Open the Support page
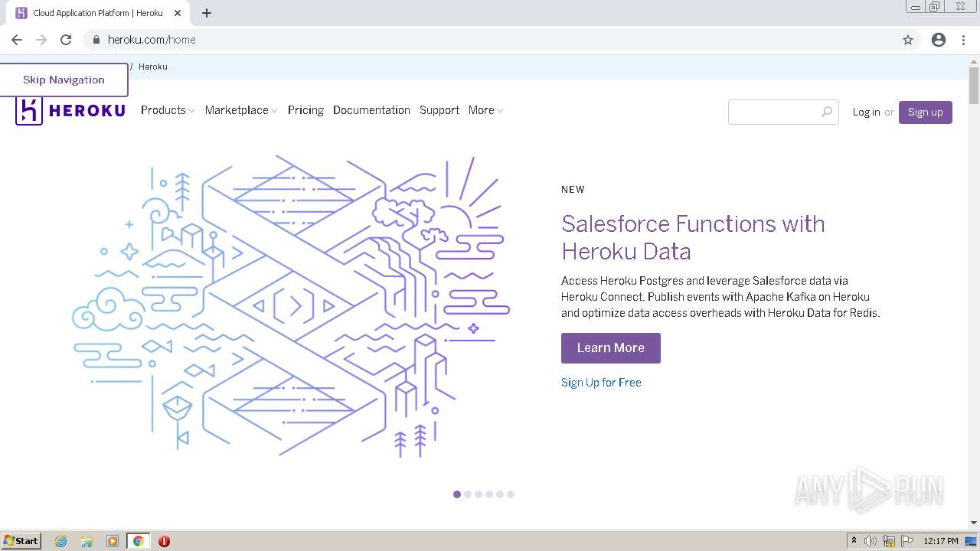 tap(439, 110)
